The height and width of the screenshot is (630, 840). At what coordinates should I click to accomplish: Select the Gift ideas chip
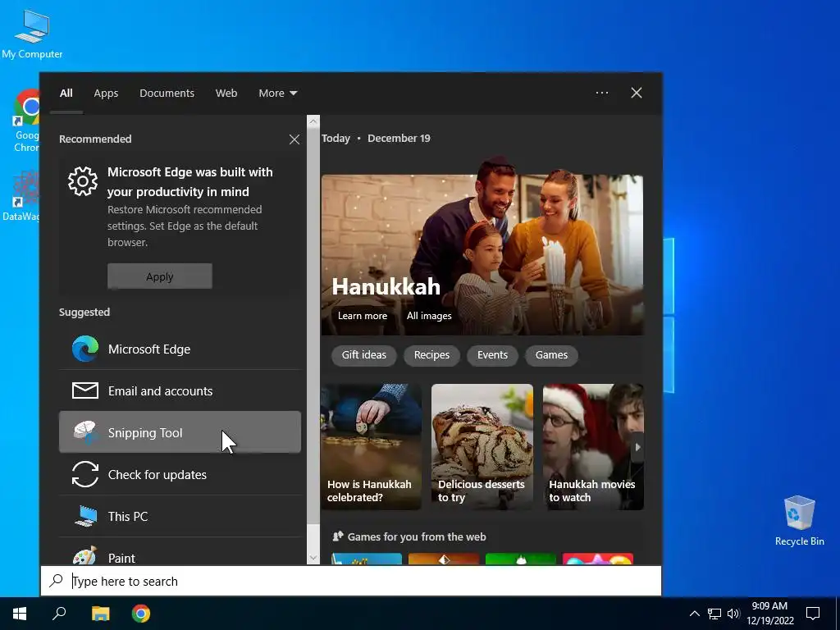363,354
